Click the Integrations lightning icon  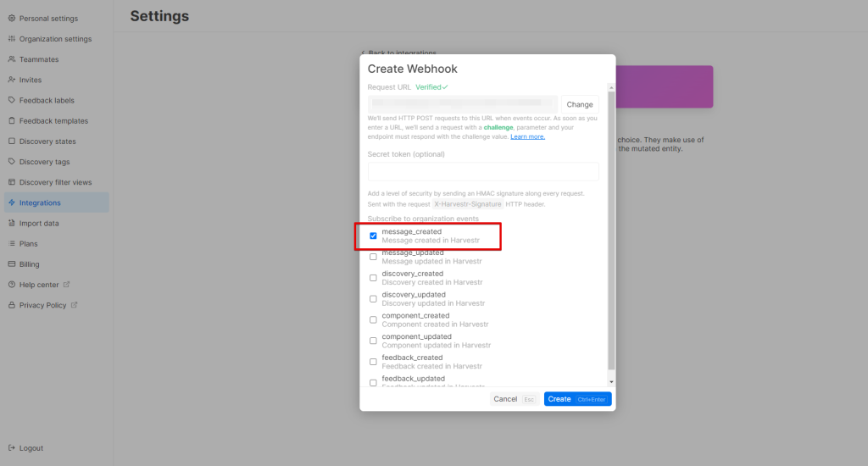coord(11,202)
